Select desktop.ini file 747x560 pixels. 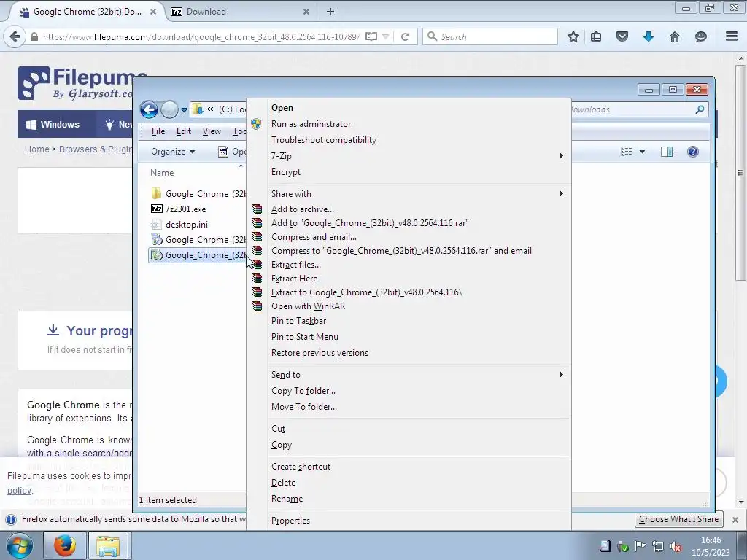point(186,225)
